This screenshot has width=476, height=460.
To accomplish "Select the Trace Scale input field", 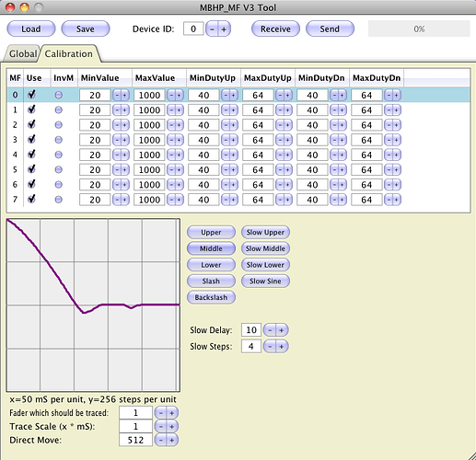I will coord(135,427).
